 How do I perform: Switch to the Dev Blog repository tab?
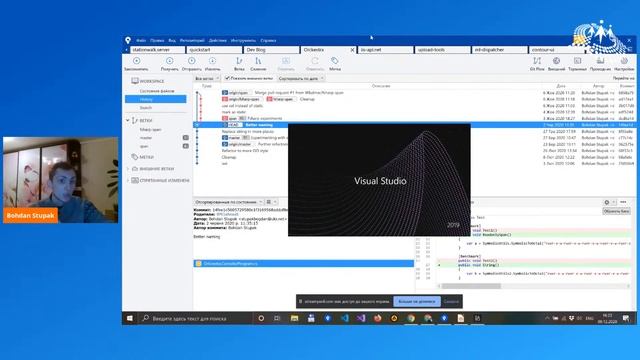click(x=271, y=50)
